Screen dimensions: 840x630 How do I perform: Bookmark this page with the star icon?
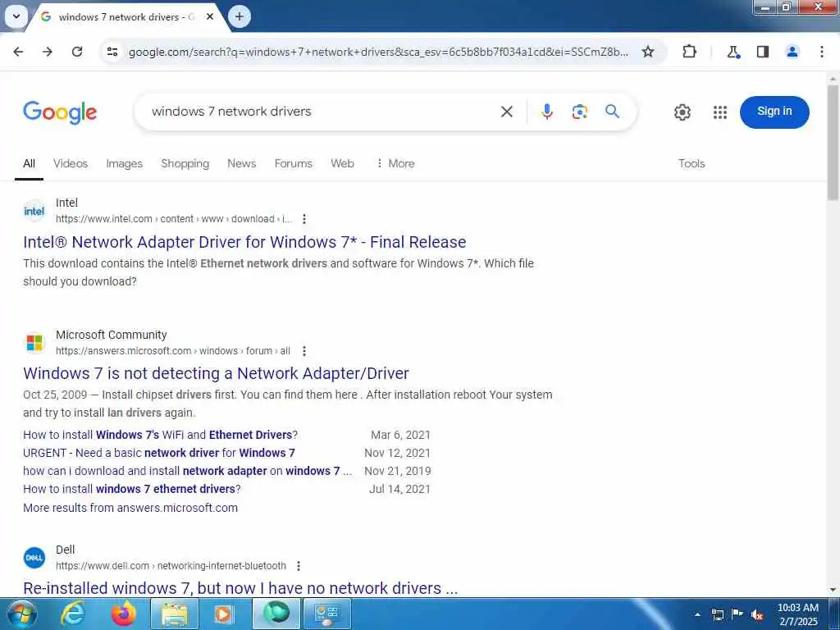tap(648, 52)
